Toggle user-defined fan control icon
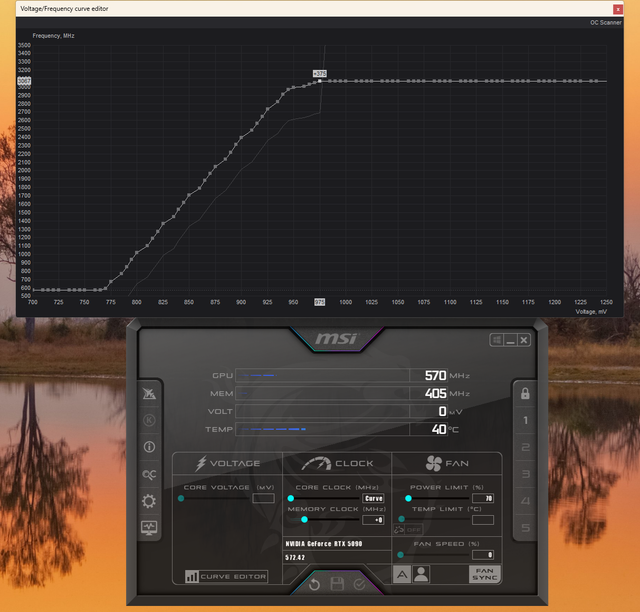This screenshot has width=640, height=612. (421, 574)
